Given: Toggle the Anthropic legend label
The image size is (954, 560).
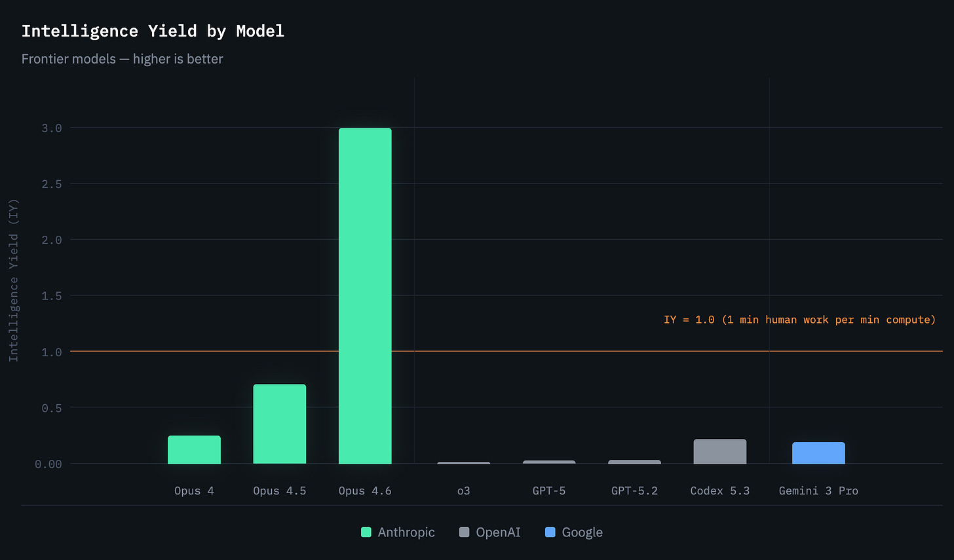Looking at the screenshot, I should [x=406, y=532].
